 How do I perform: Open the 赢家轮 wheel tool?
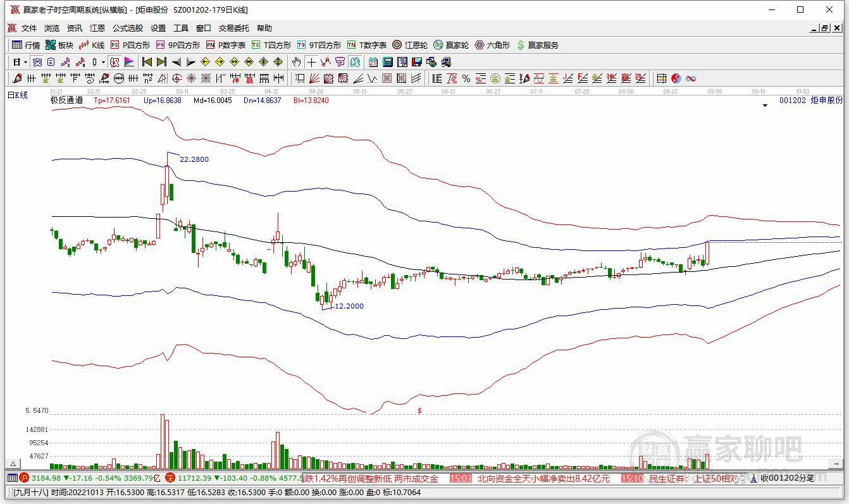click(x=451, y=45)
